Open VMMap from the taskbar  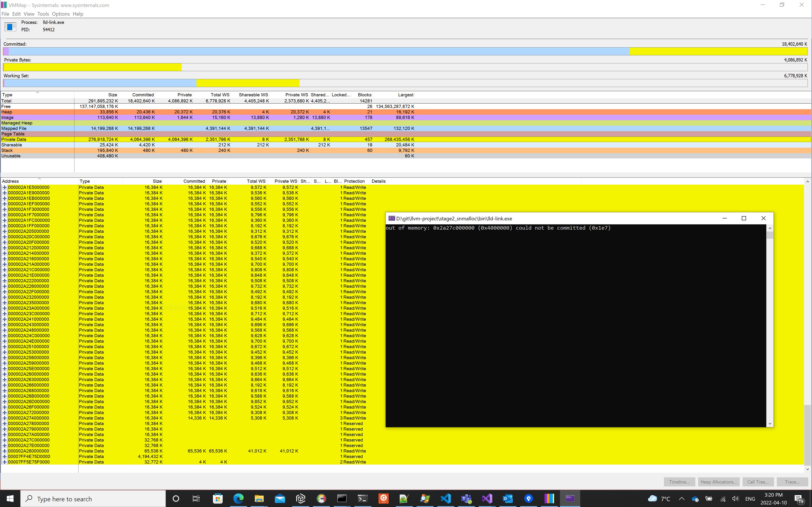pos(549,499)
